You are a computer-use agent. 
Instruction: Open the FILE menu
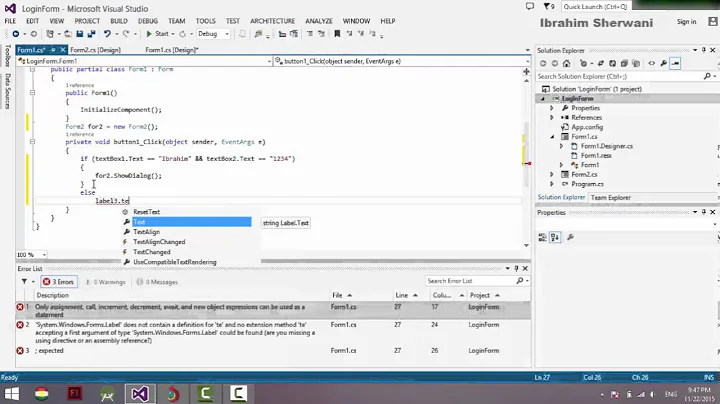point(10,21)
